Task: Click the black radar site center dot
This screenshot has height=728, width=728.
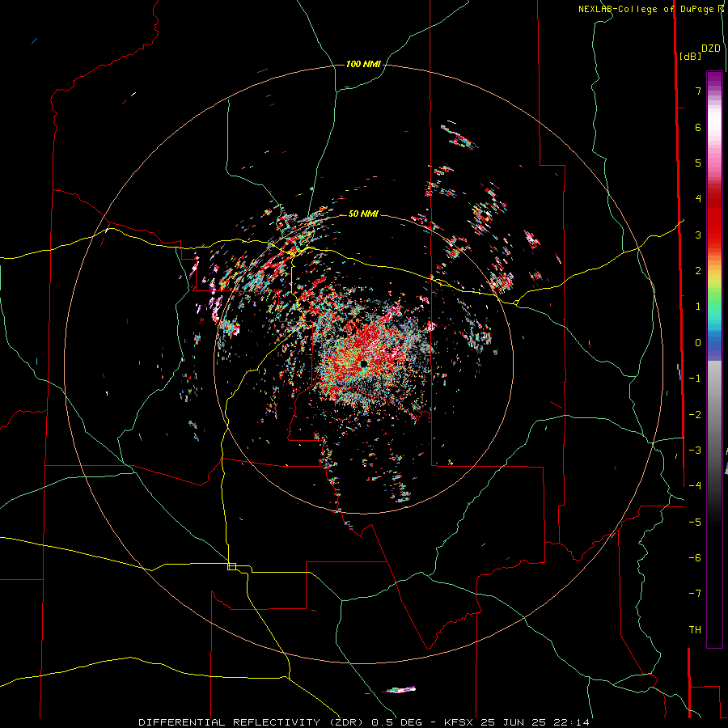Action: point(363,365)
